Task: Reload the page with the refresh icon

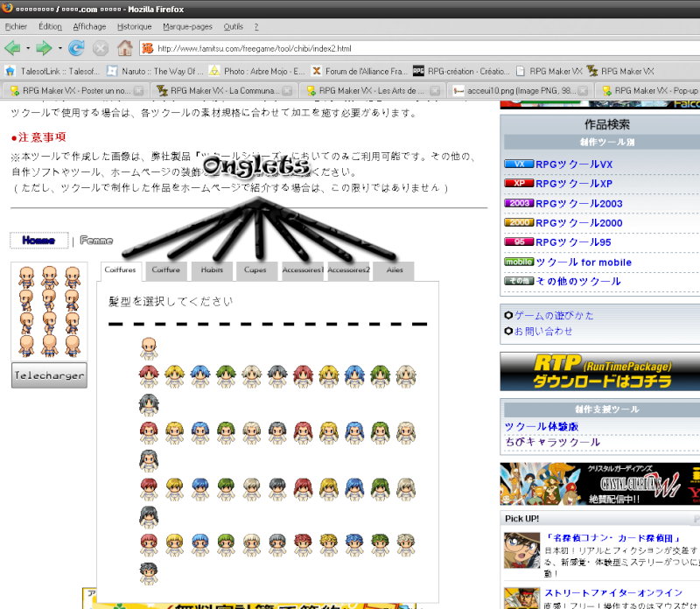Action: point(76,48)
